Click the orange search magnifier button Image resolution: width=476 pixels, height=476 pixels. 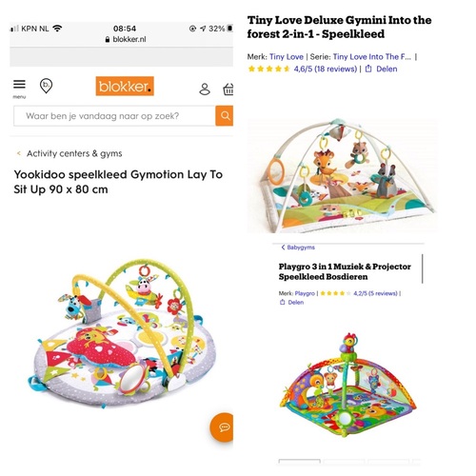(225, 116)
